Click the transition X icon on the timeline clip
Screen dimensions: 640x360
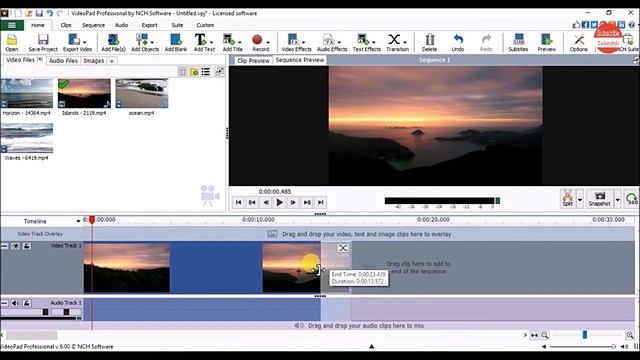343,248
